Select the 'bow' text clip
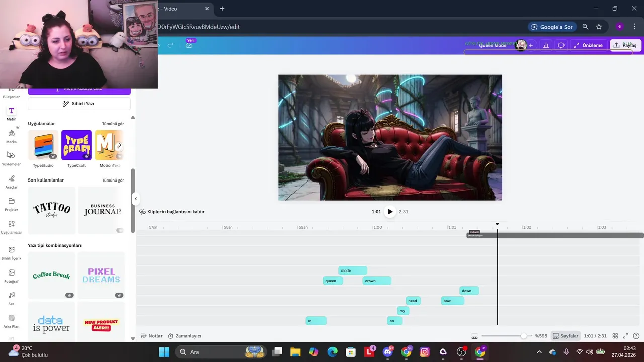This screenshot has width=644, height=362. tap(452, 301)
